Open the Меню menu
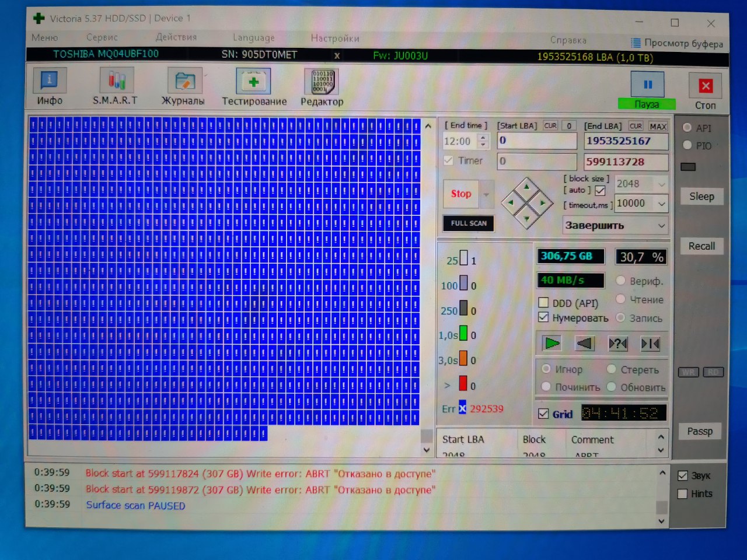Screen dimensions: 747x560 [45, 37]
